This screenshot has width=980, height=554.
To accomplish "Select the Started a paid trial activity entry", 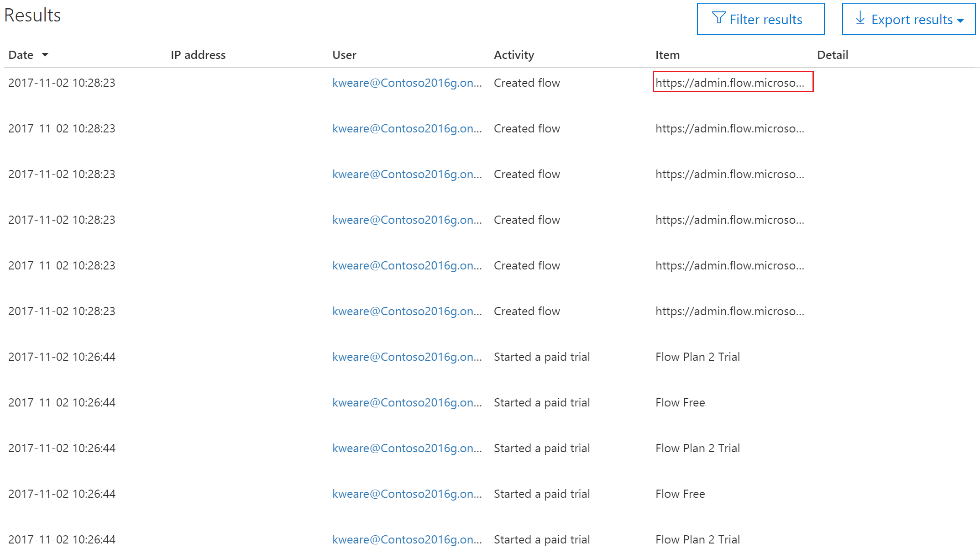I will [x=541, y=357].
